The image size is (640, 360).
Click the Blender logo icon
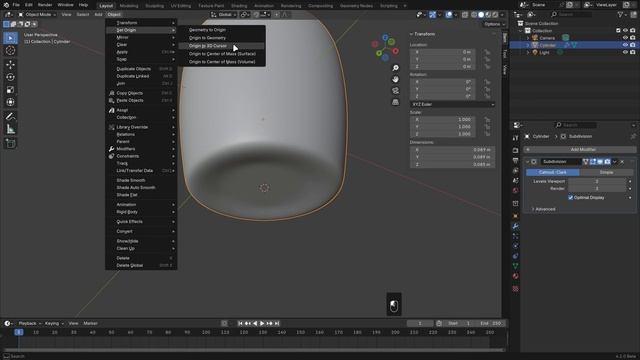(x=6, y=5)
